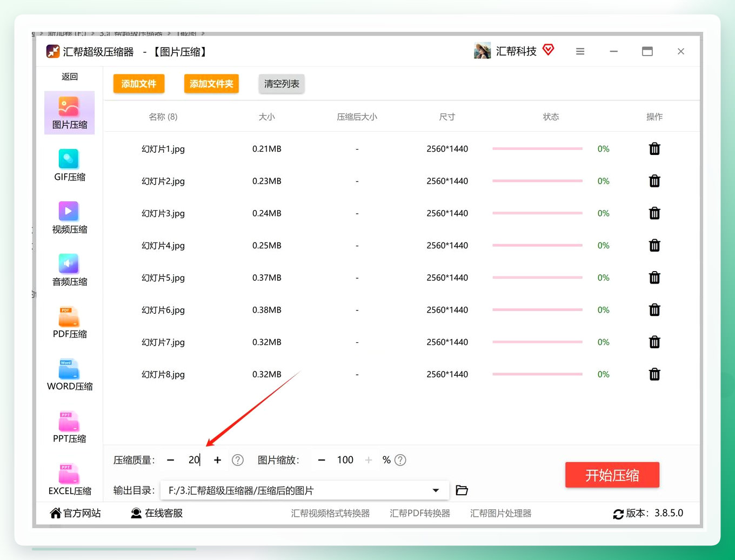Contact 在线客服 support
The height and width of the screenshot is (560, 735).
(x=157, y=513)
